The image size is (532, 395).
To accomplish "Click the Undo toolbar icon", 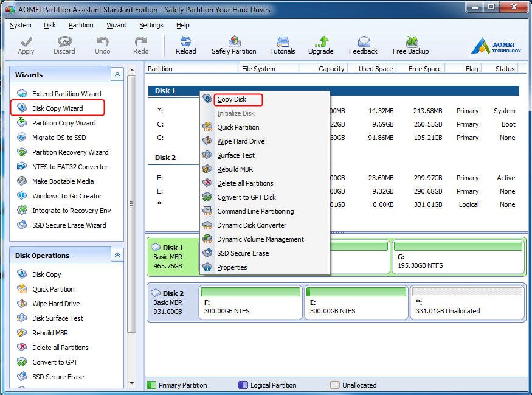I will 102,41.
